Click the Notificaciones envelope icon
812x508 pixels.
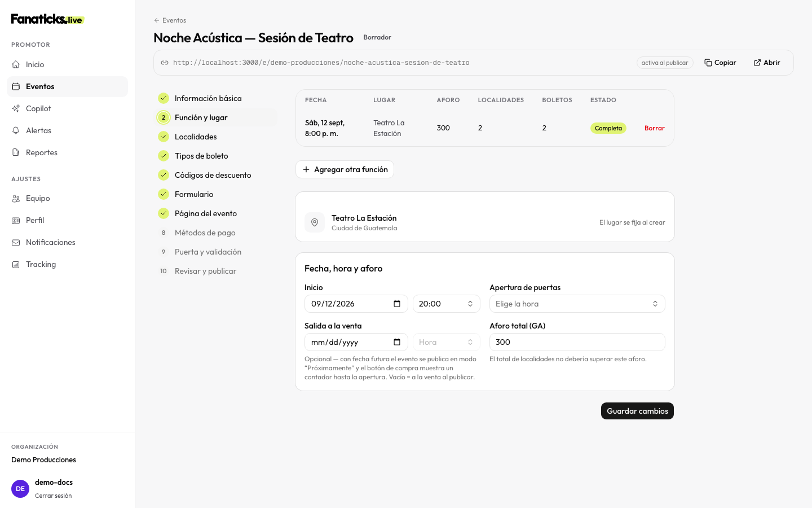pyautogui.click(x=16, y=242)
